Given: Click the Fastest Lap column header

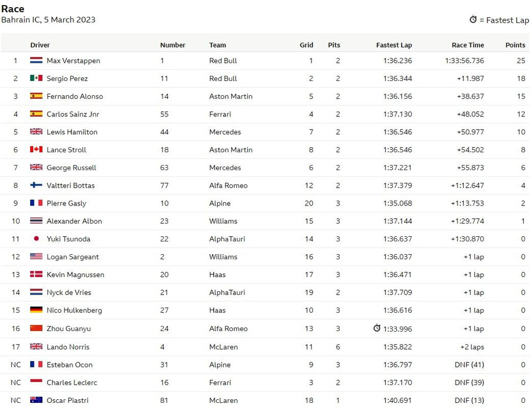Looking at the screenshot, I should 394,45.
